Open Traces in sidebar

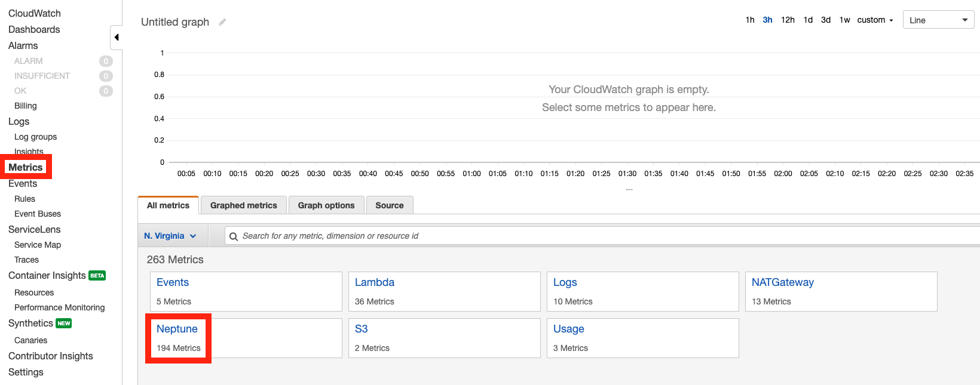click(x=26, y=260)
